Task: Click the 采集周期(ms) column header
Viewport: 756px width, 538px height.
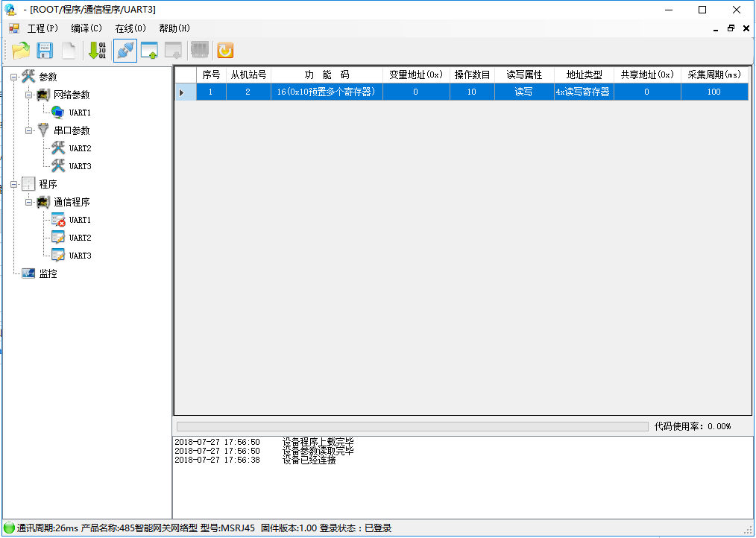Action: coord(714,75)
